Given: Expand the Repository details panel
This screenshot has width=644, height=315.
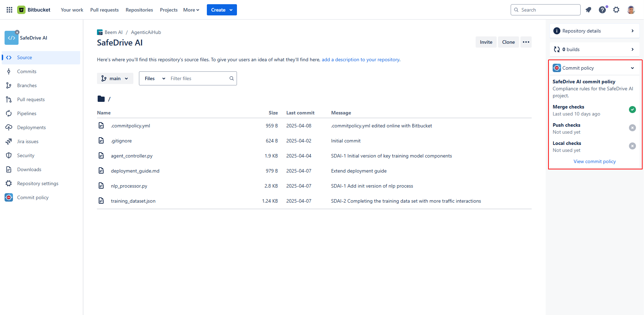Looking at the screenshot, I should tap(595, 31).
